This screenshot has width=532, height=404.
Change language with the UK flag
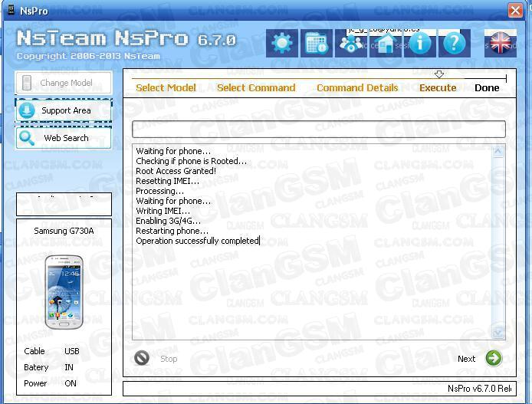tap(501, 44)
